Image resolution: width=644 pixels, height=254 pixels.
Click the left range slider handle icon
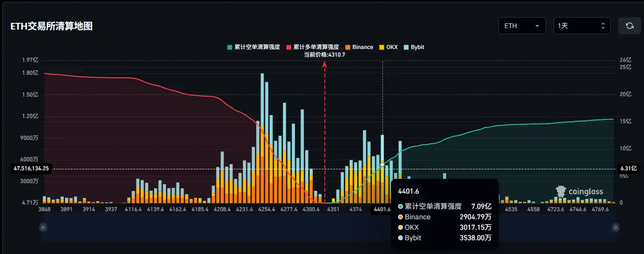[43, 227]
